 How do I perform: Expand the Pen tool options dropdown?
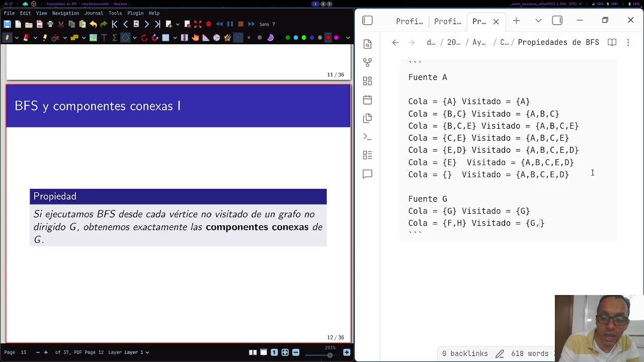17,38
